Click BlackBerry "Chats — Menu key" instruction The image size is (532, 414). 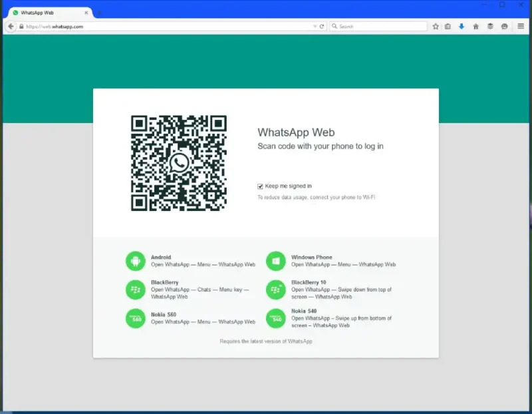[x=200, y=293]
